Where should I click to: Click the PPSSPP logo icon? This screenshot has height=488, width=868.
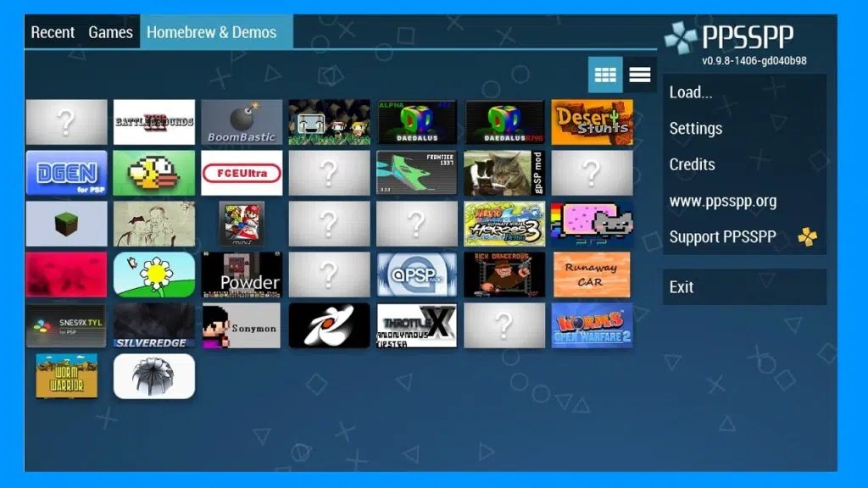(x=681, y=38)
